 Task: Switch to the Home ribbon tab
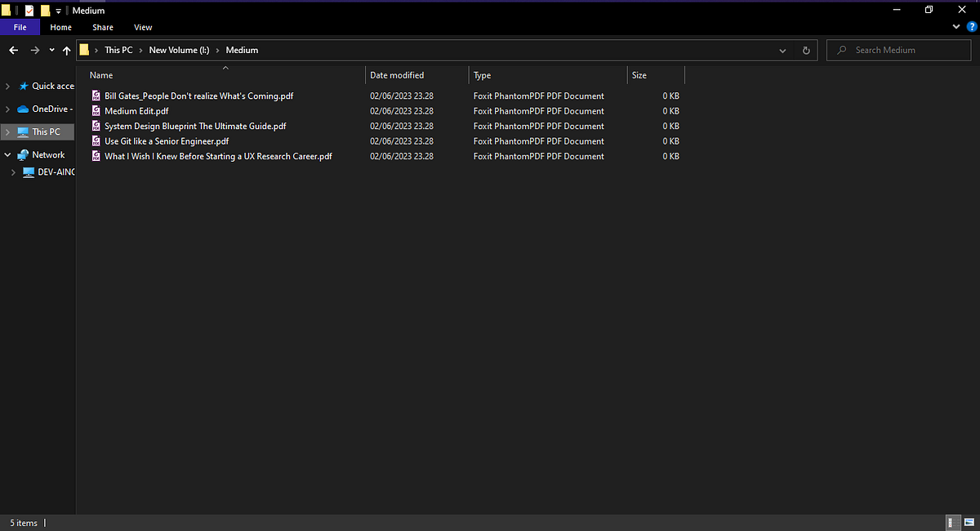[60, 27]
